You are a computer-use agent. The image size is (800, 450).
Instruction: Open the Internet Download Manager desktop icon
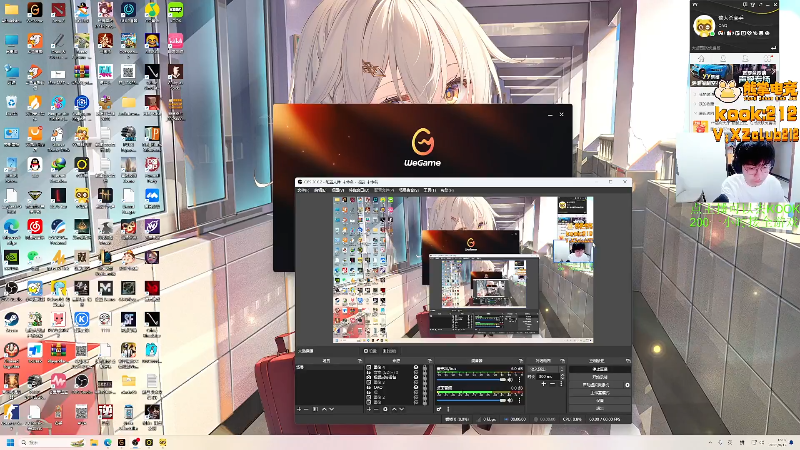coord(58,165)
